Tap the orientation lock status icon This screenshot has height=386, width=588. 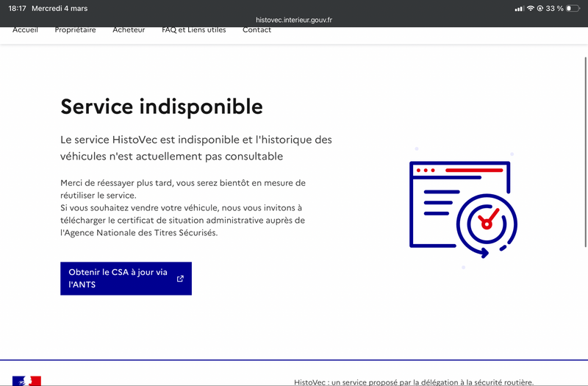540,8
